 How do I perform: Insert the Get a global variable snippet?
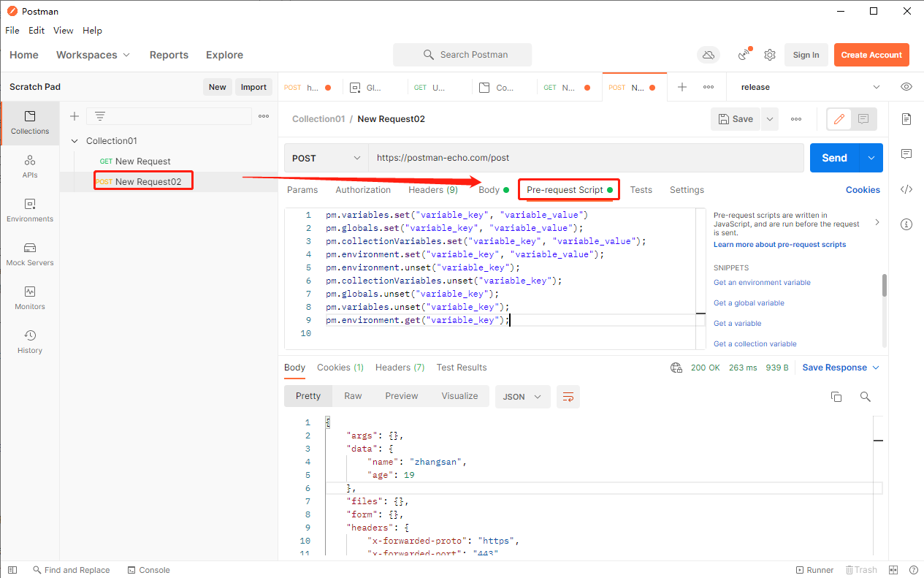click(749, 303)
